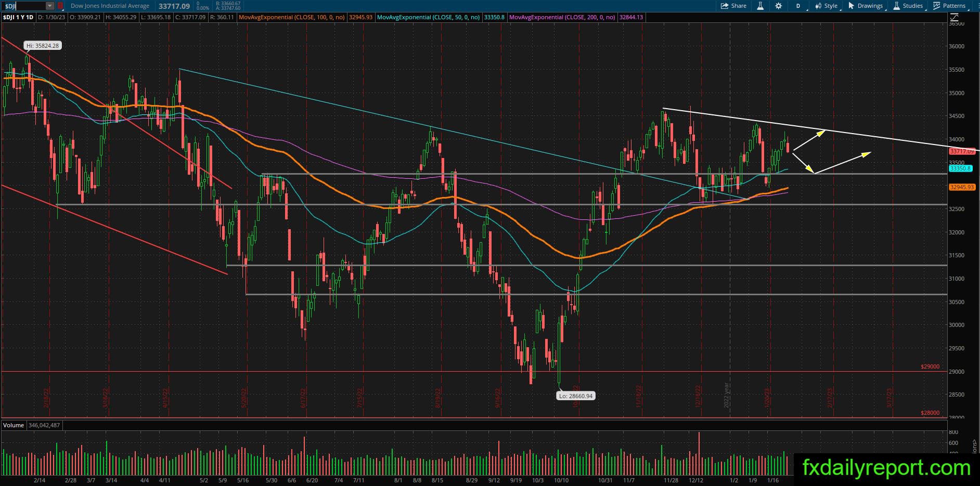Open the symbol selector dropdown arrow
This screenshot has width=980, height=486.
tap(49, 6)
